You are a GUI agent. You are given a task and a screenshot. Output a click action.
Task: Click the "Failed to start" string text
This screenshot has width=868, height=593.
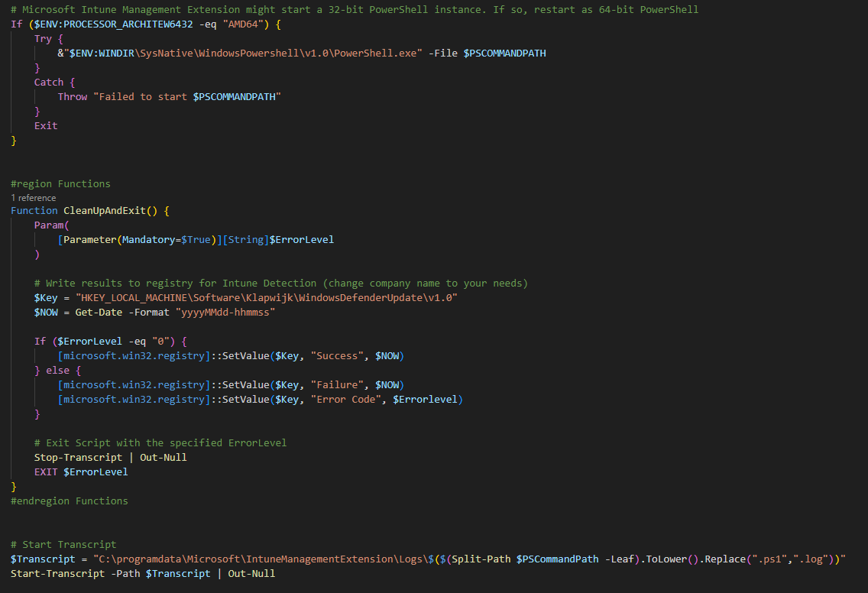click(140, 96)
